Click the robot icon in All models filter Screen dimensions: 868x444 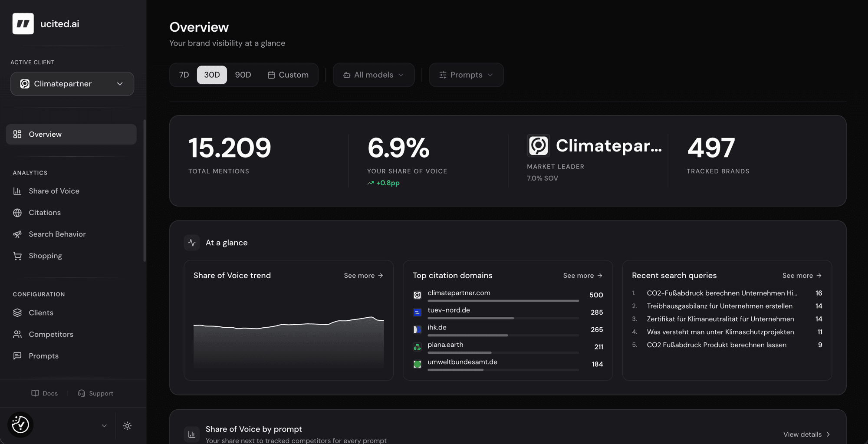(347, 75)
